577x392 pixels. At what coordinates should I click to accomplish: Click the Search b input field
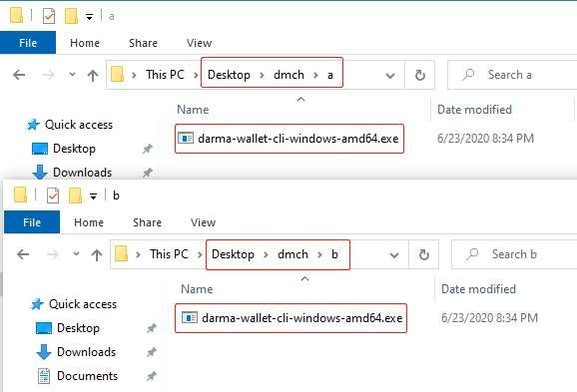(514, 254)
